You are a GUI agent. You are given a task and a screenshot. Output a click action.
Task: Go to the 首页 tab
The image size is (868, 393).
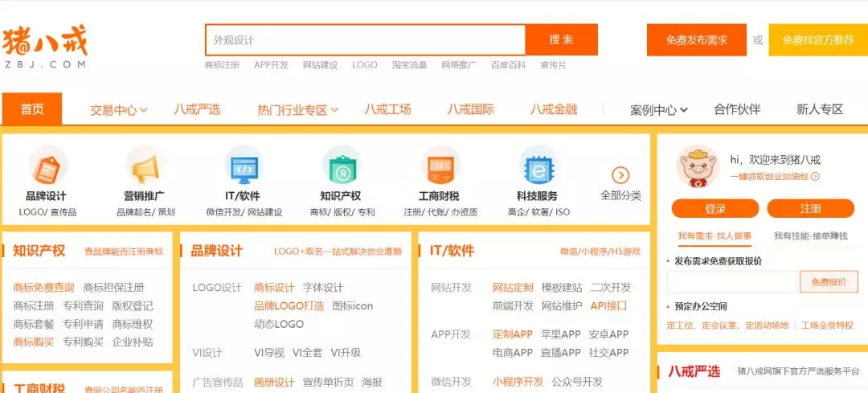32,109
